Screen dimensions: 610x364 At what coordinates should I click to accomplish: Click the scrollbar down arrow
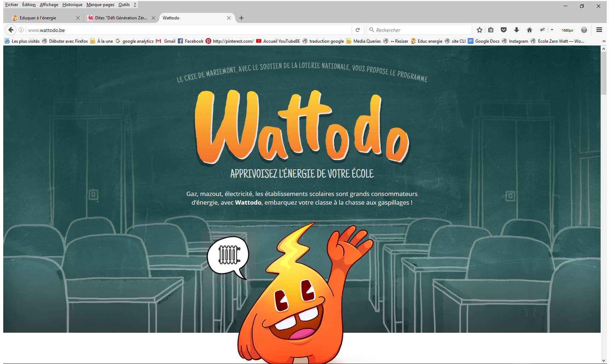coord(604,360)
